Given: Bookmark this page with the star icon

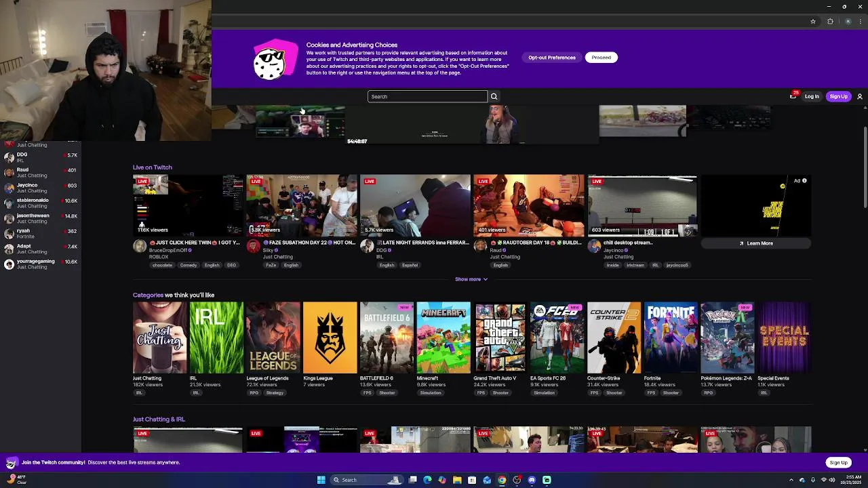Looking at the screenshot, I should 813,22.
